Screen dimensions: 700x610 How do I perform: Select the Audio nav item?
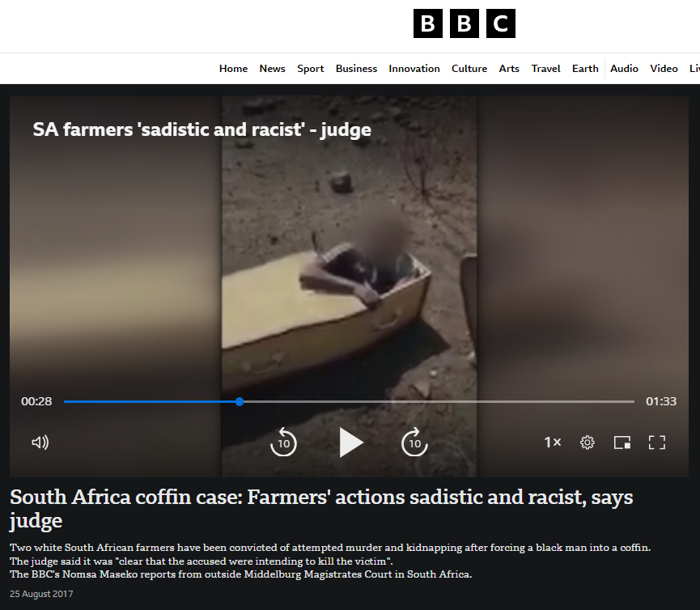[624, 69]
